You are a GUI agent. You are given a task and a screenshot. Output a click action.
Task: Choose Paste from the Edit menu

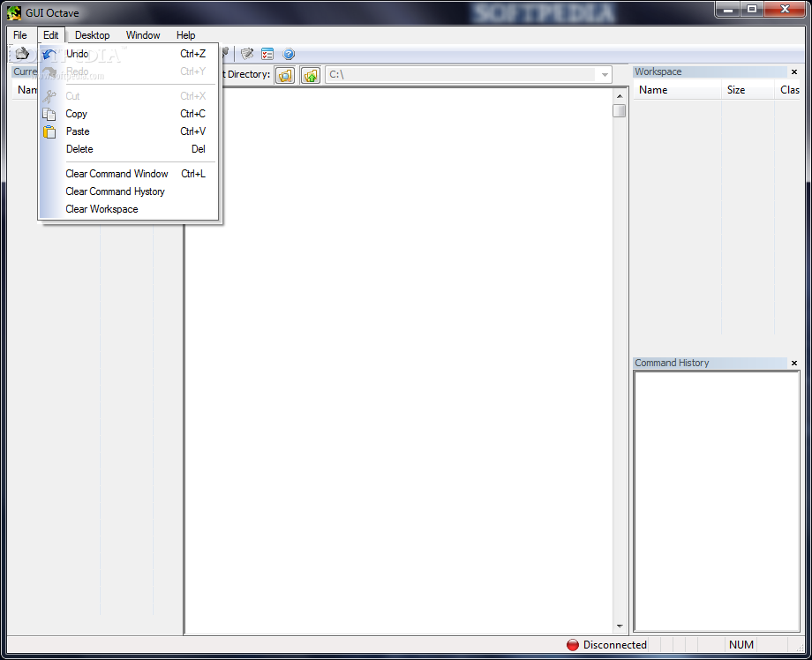[129, 131]
